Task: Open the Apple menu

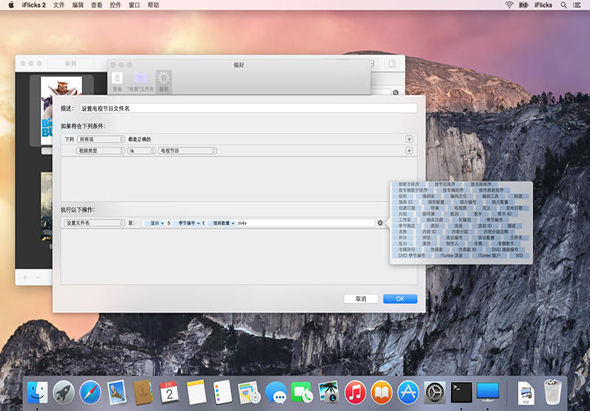Action: (x=11, y=5)
